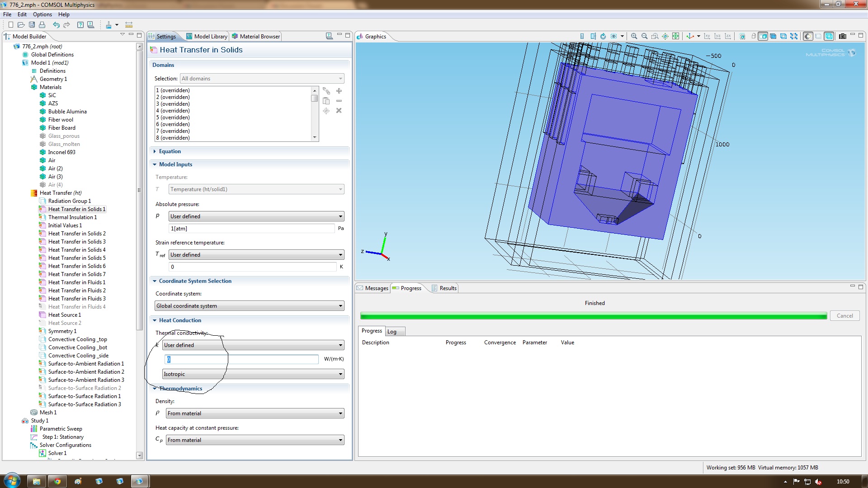Click Zoom Extents in Graphics toolbar
Image resolution: width=868 pixels, height=488 pixels.
pos(676,36)
